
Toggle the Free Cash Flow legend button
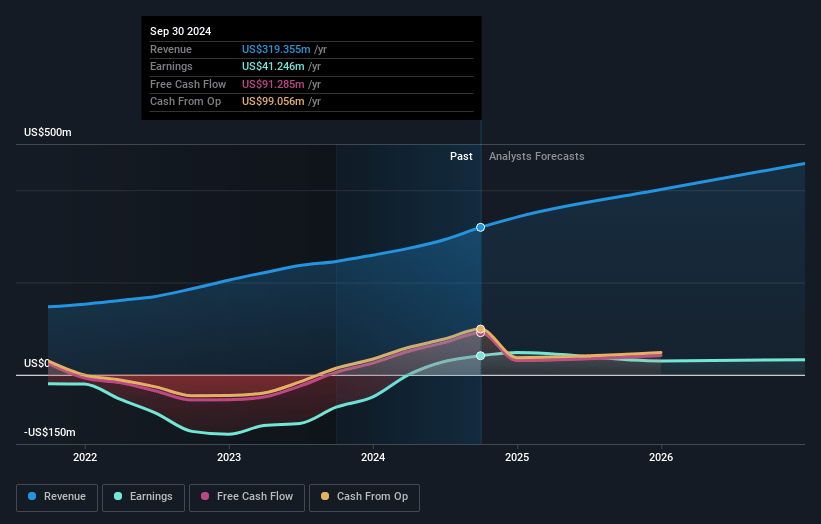pyautogui.click(x=247, y=497)
